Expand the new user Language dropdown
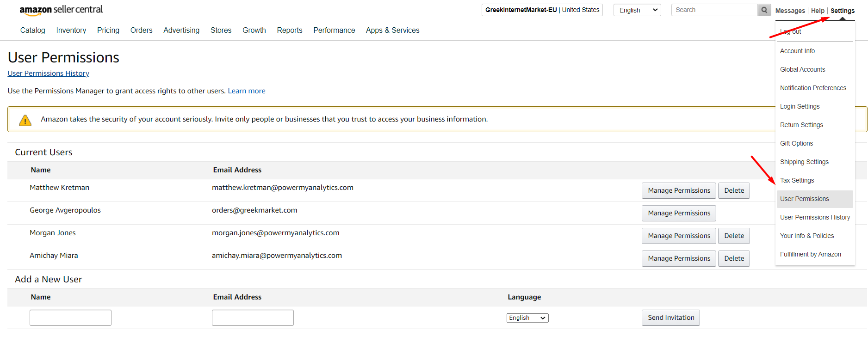 [527, 318]
